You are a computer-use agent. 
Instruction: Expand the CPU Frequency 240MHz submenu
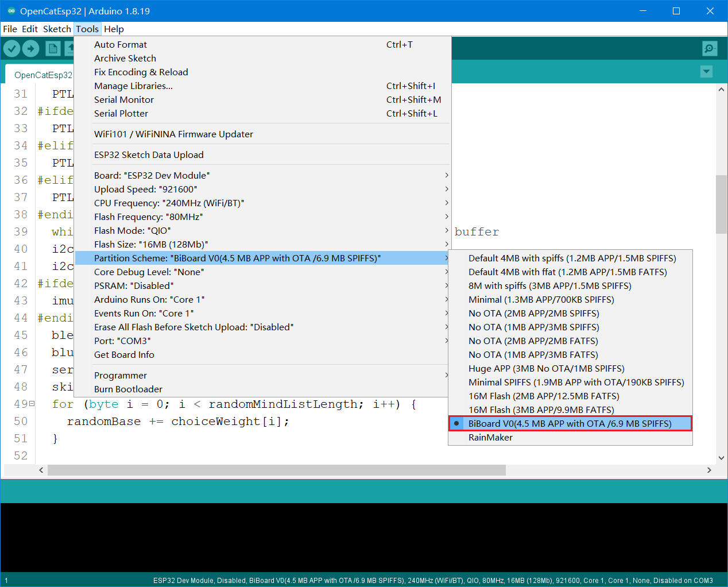click(x=262, y=203)
